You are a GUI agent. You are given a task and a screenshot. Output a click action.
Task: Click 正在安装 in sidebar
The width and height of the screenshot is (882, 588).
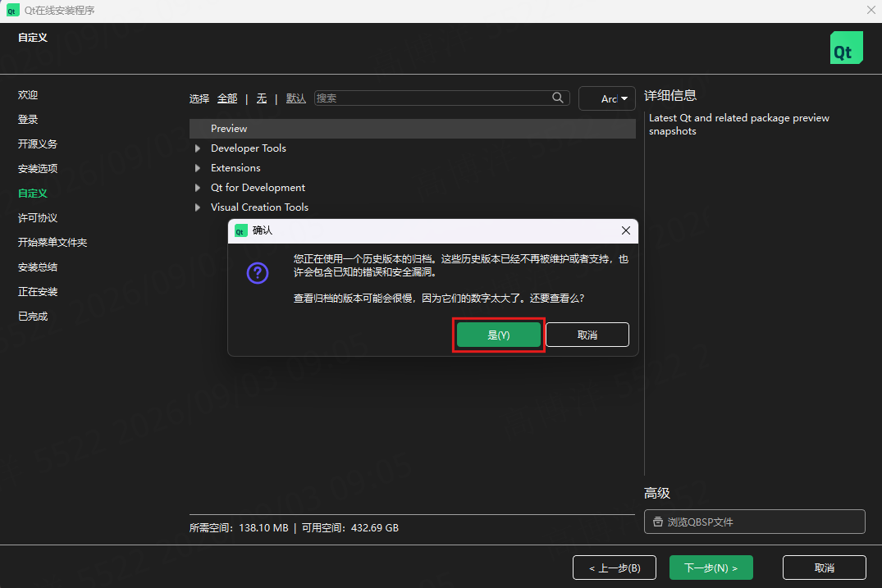coord(38,292)
